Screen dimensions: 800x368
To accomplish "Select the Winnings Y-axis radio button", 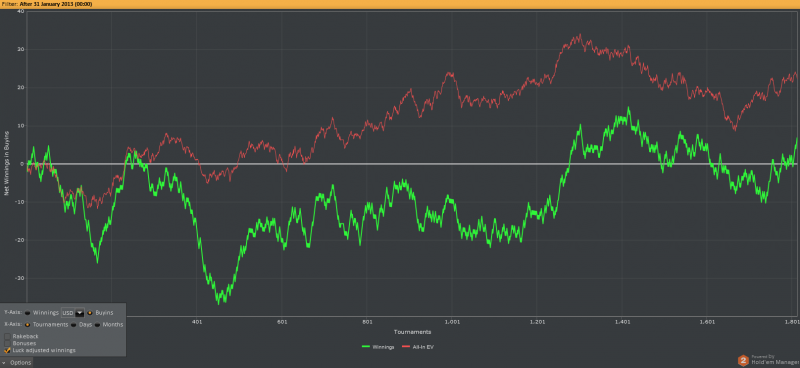I will click(27, 312).
